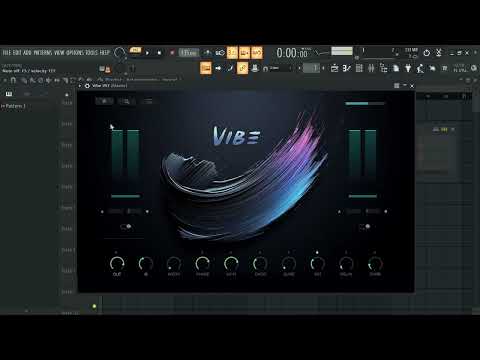
Task: Open Vibe VST plugin options arrow
Action: point(80,86)
